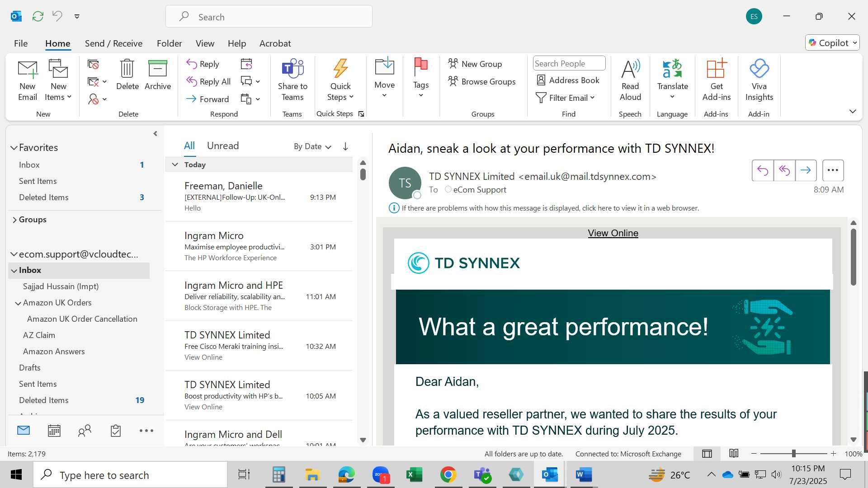Collapse the Today group header
Viewport: 868px width, 488px height.
(x=175, y=164)
